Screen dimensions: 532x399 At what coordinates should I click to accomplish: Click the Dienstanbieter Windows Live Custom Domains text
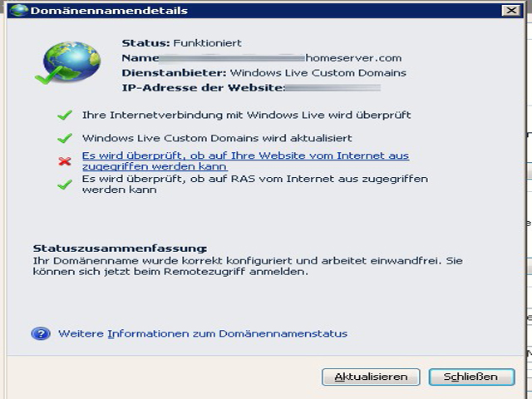264,73
